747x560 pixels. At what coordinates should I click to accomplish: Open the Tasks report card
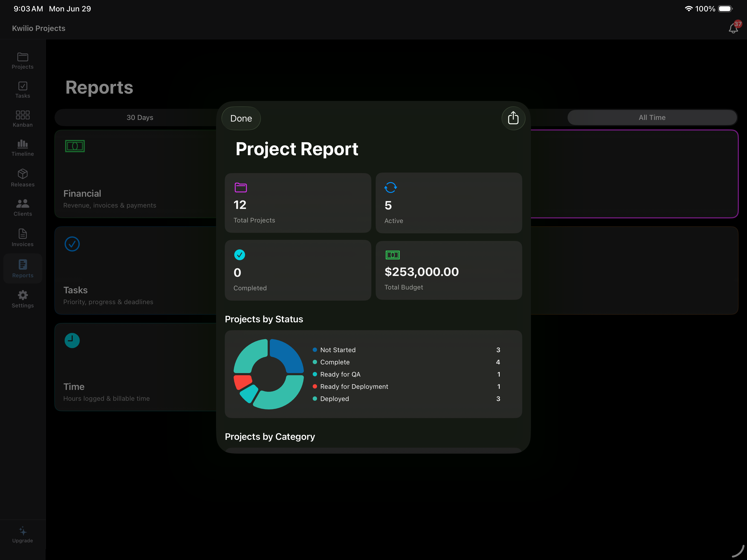135,271
